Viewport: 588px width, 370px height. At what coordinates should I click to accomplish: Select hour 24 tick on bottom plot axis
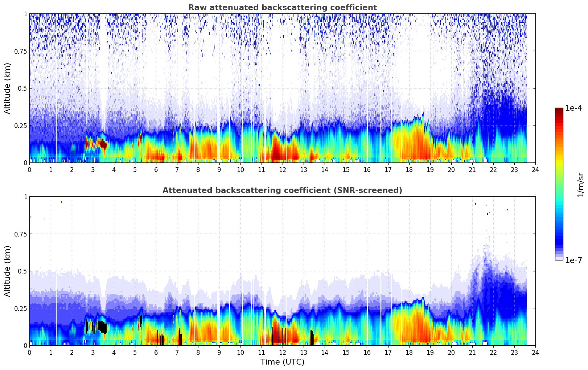pyautogui.click(x=535, y=352)
